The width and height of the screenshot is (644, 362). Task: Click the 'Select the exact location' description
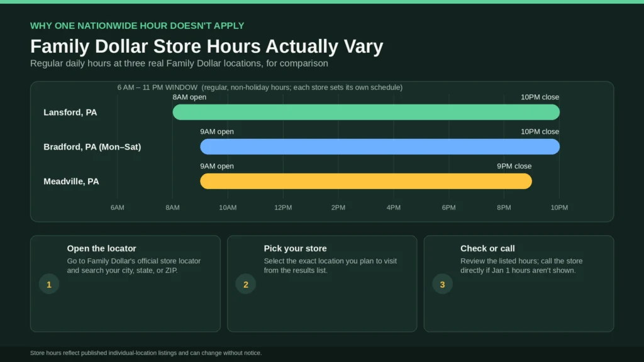330,266
